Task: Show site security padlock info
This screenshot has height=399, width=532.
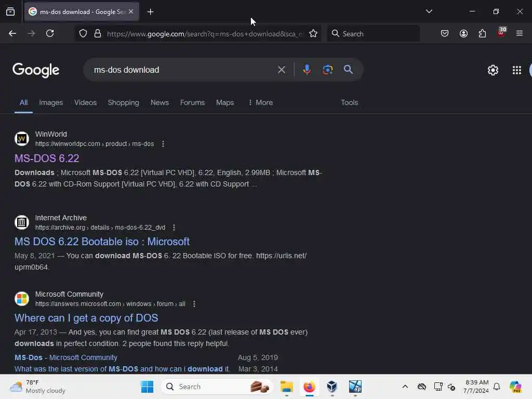Action: click(x=98, y=33)
